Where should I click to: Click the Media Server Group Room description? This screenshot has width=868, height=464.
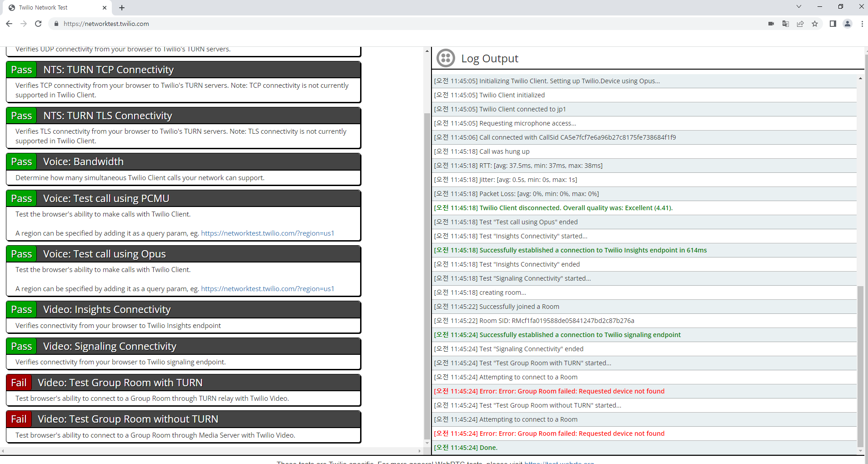point(155,435)
